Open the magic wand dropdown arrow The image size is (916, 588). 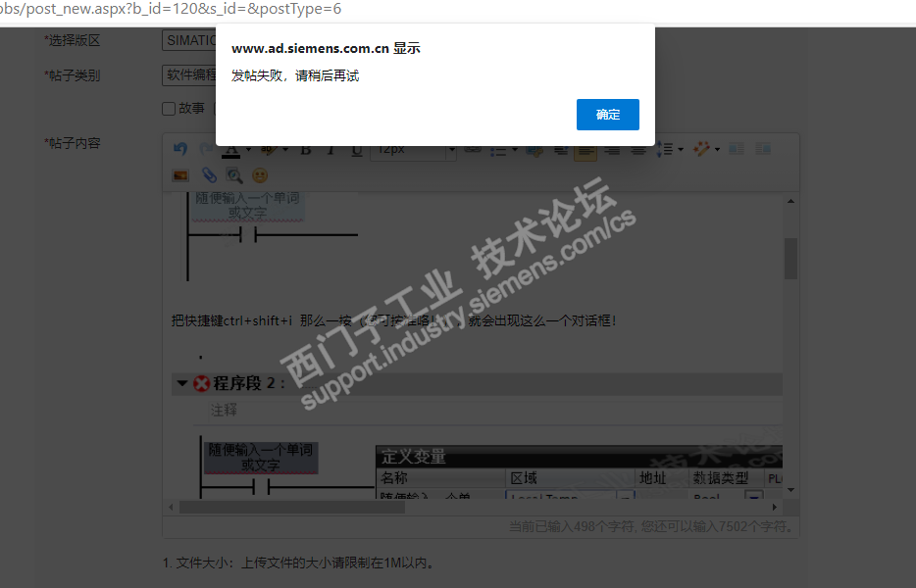click(x=717, y=150)
